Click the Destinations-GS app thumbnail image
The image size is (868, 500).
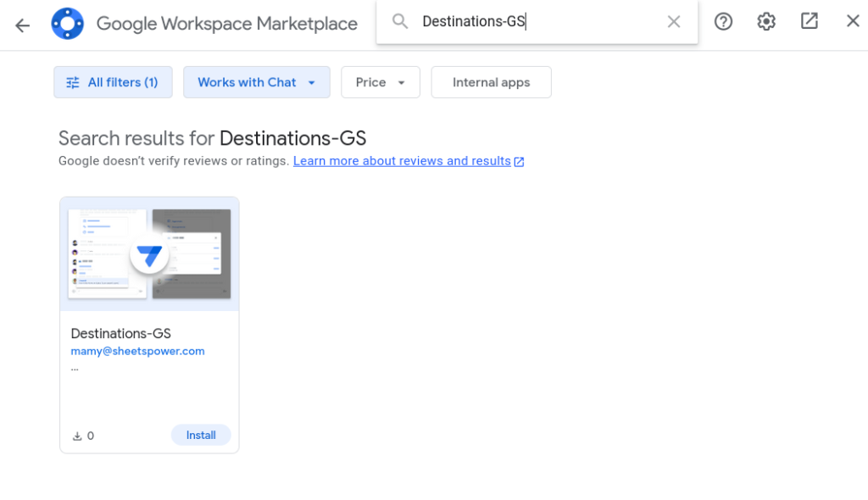coord(149,254)
